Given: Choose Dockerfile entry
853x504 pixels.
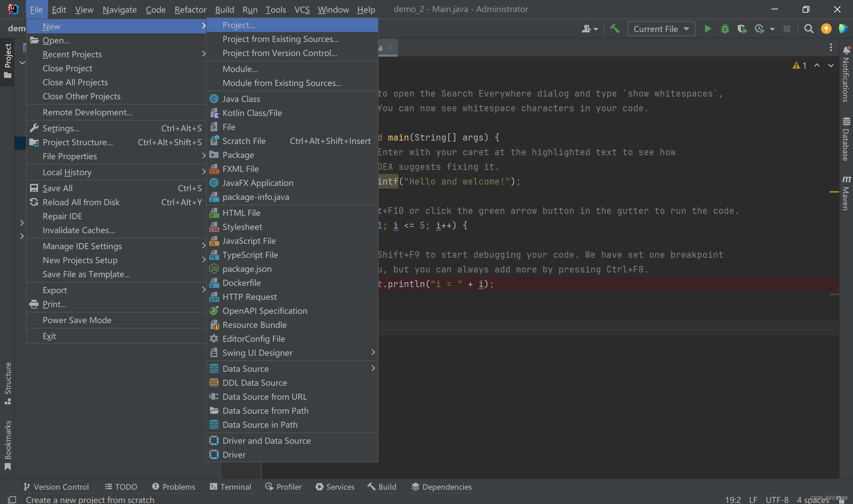Looking at the screenshot, I should [292, 283].
